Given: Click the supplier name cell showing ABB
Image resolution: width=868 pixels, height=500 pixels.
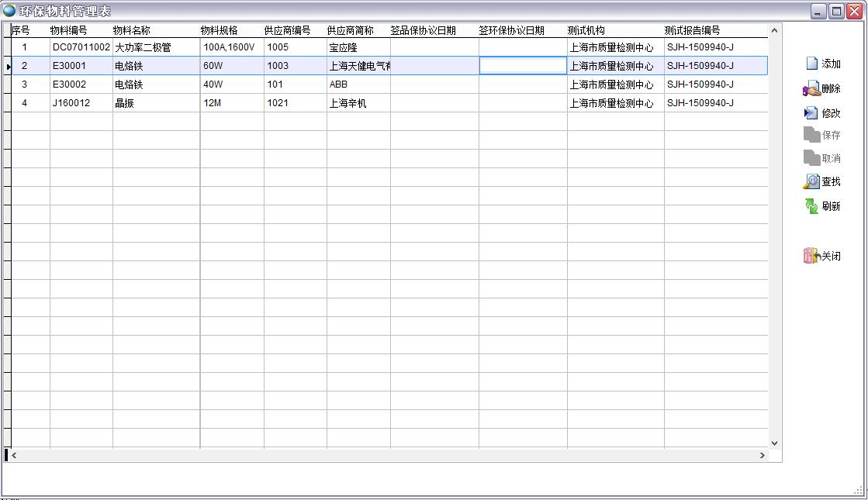Looking at the screenshot, I should pos(357,84).
